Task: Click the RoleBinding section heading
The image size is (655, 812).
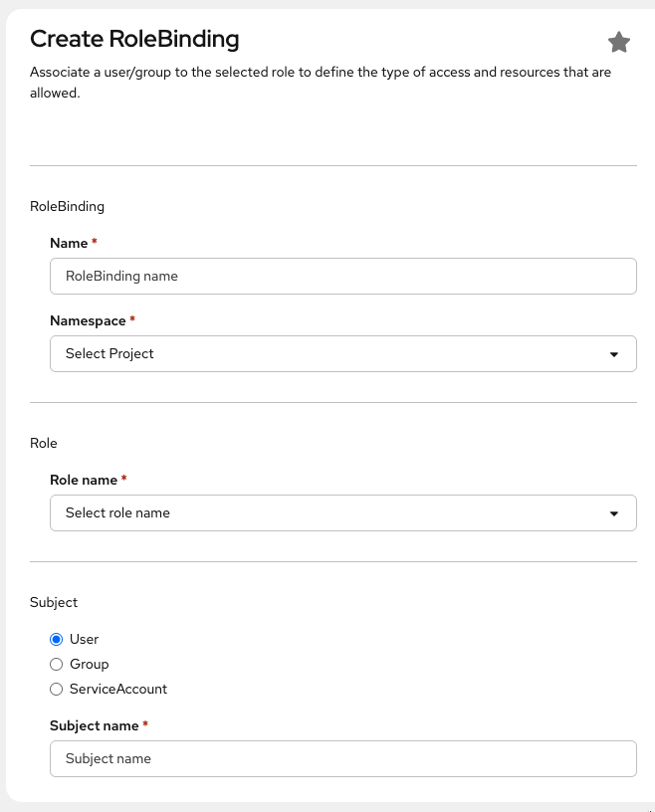Action: tap(67, 206)
